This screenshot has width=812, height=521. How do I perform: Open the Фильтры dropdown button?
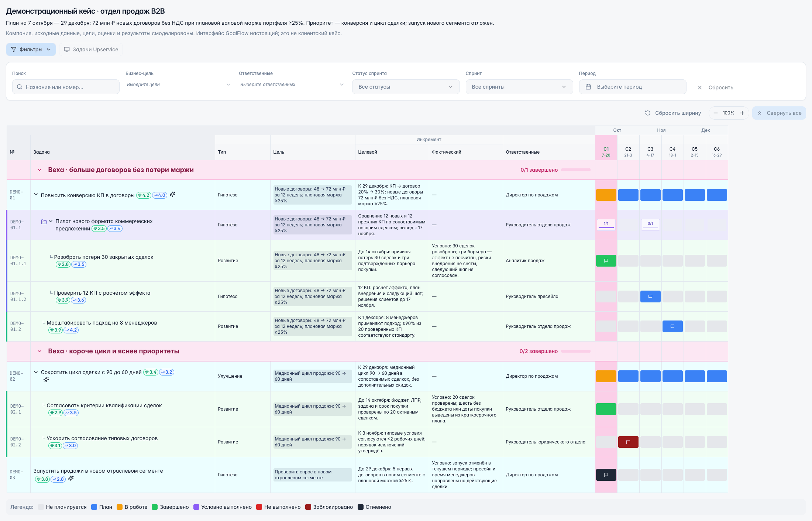pos(31,49)
